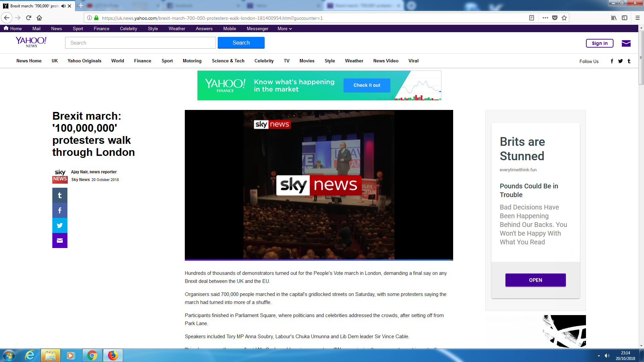
Task: Open a new tab with plus button
Action: pyautogui.click(x=81, y=6)
